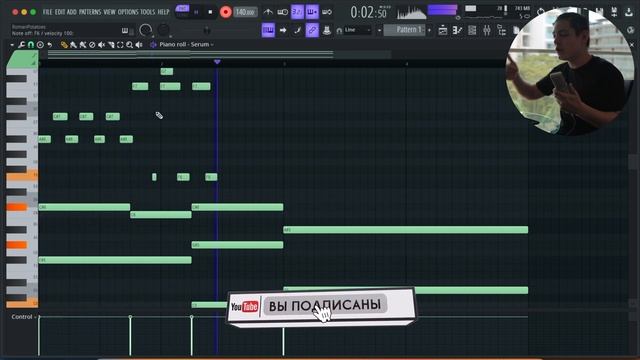The image size is (640, 360).
Task: Toggle typing keyboard to piano button
Action: (268, 30)
